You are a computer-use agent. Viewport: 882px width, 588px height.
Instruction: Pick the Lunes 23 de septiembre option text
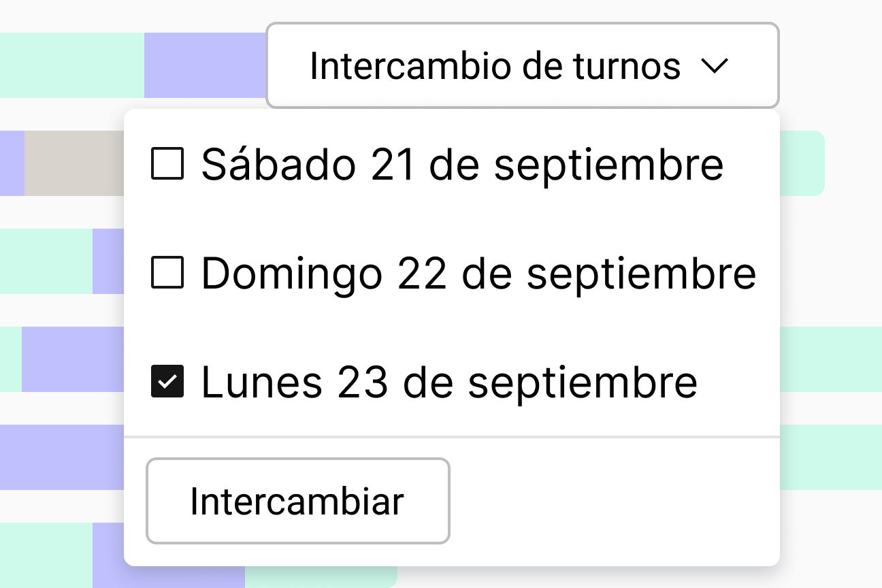click(448, 382)
